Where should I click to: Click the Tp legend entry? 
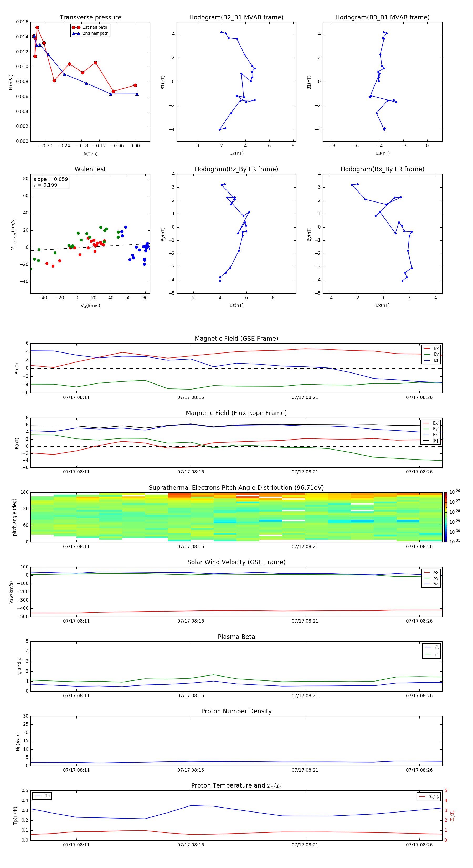(42, 796)
